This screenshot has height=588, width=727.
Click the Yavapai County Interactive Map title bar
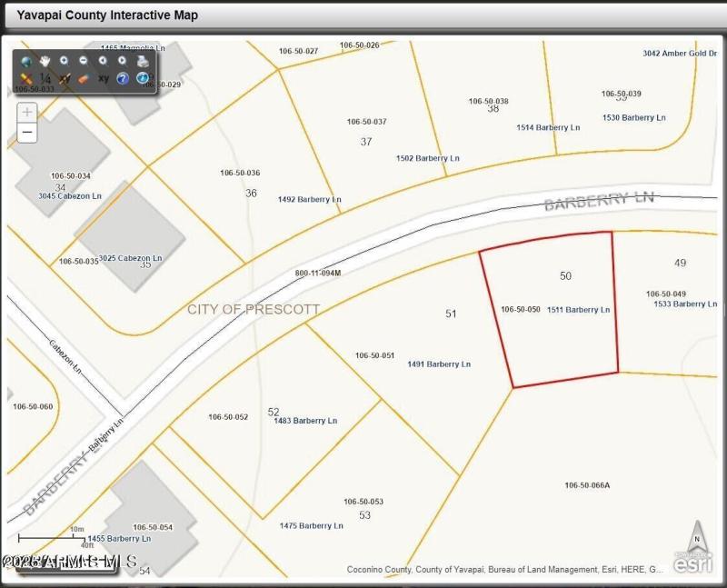click(109, 15)
